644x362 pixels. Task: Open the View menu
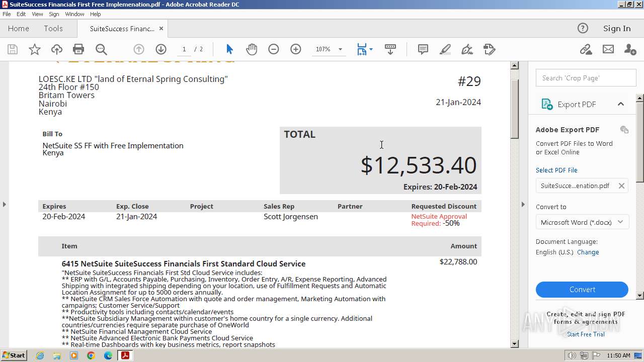coord(37,14)
